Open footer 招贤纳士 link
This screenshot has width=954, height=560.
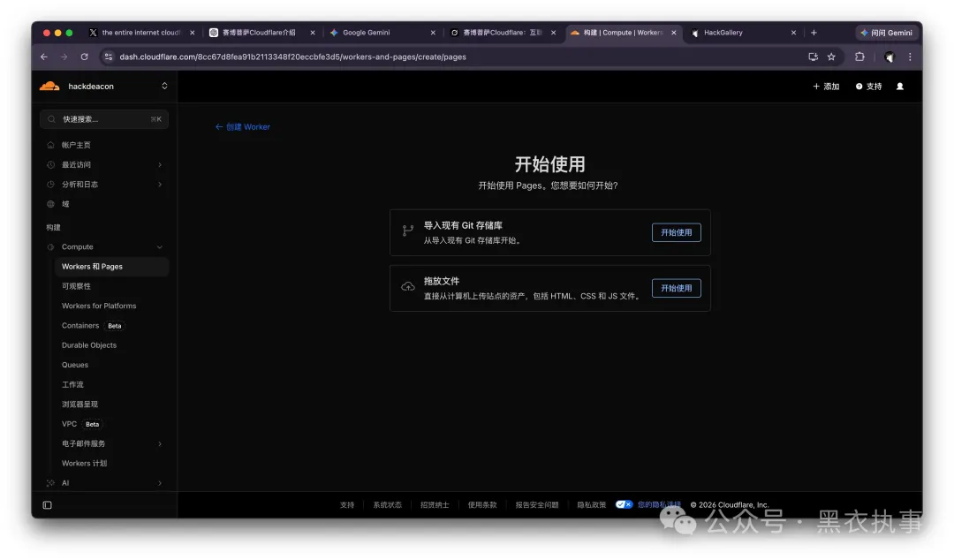pos(435,504)
